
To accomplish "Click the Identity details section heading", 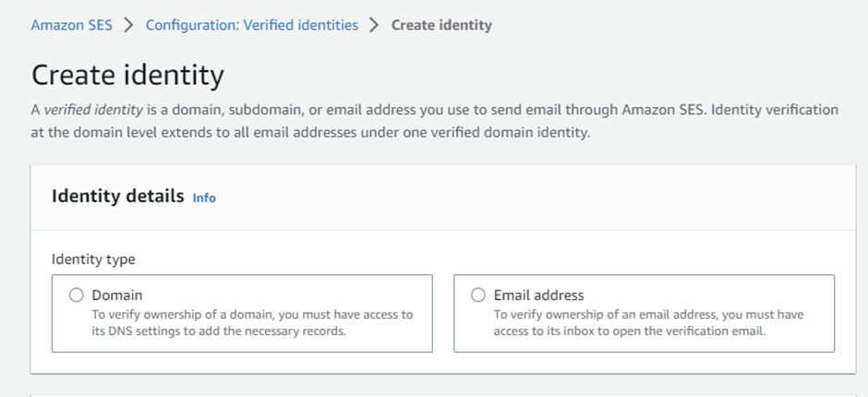I will click(117, 197).
